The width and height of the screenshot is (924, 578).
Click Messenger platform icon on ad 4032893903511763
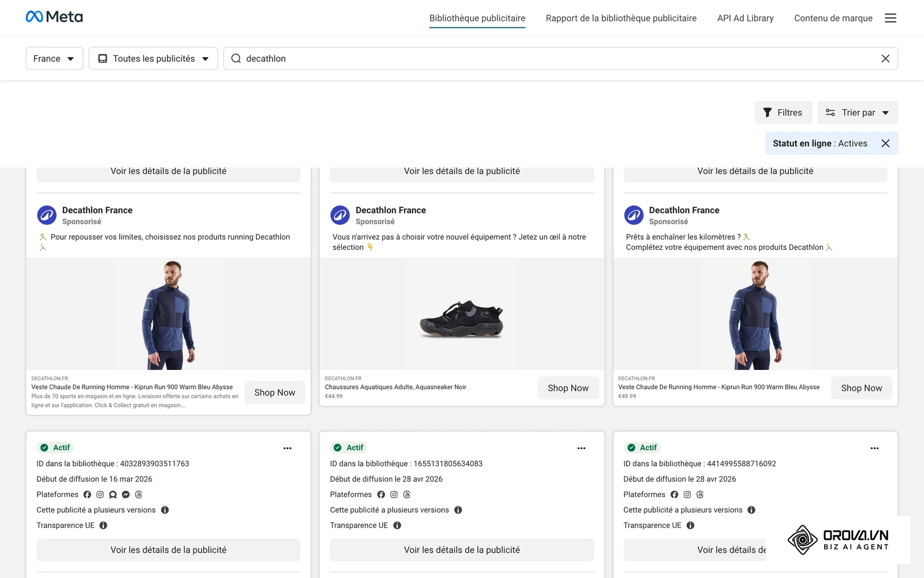[126, 495]
